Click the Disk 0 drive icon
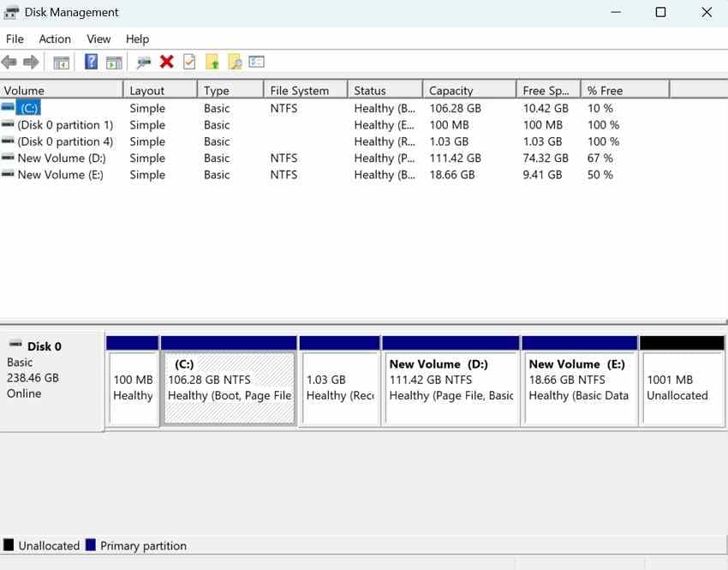Screen dimensions: 728x570 (x=15, y=345)
